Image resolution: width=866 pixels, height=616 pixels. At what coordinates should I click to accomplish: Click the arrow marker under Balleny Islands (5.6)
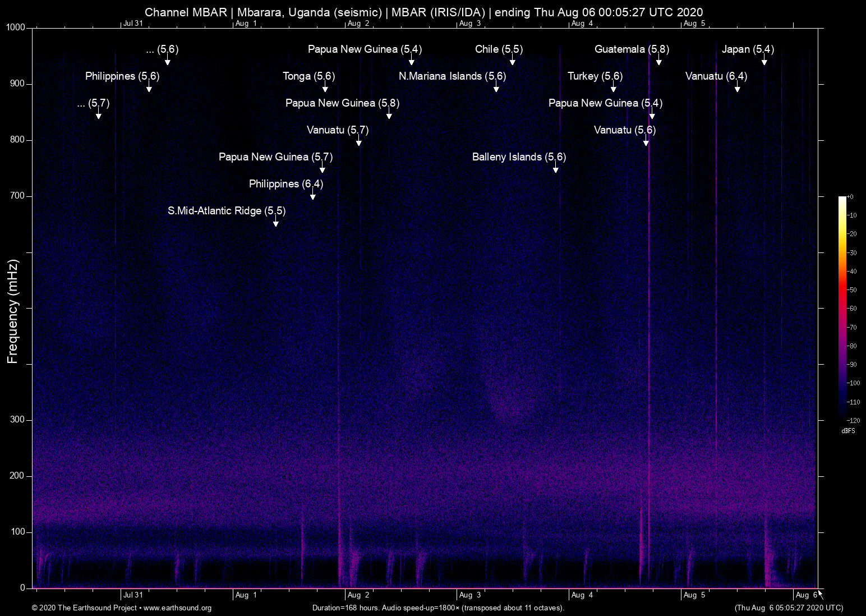(556, 168)
